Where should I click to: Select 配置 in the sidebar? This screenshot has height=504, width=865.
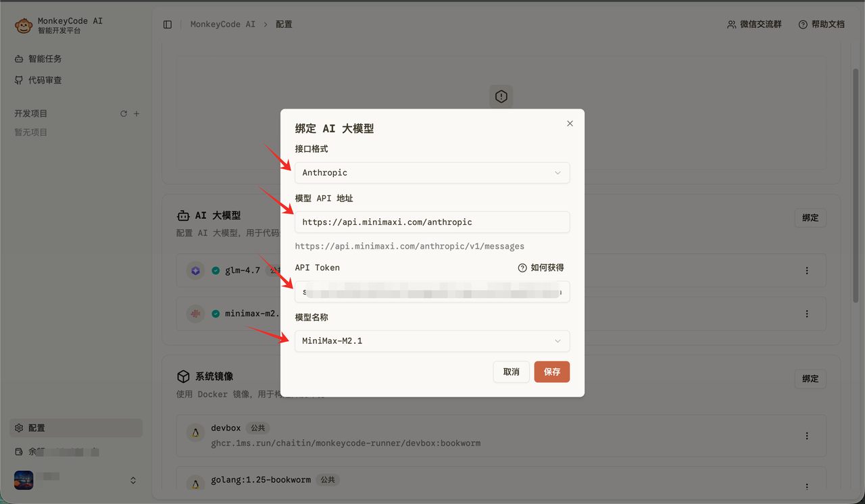pyautogui.click(x=36, y=428)
